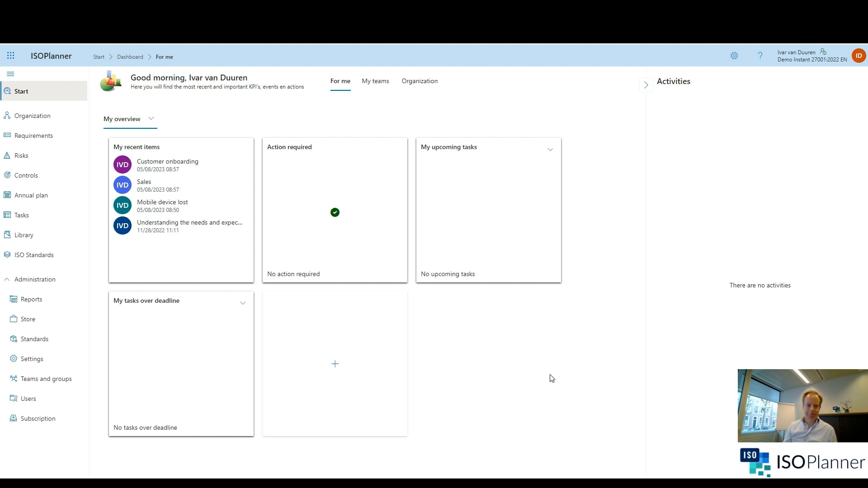Collapse the Administration sidebar group

(7, 279)
